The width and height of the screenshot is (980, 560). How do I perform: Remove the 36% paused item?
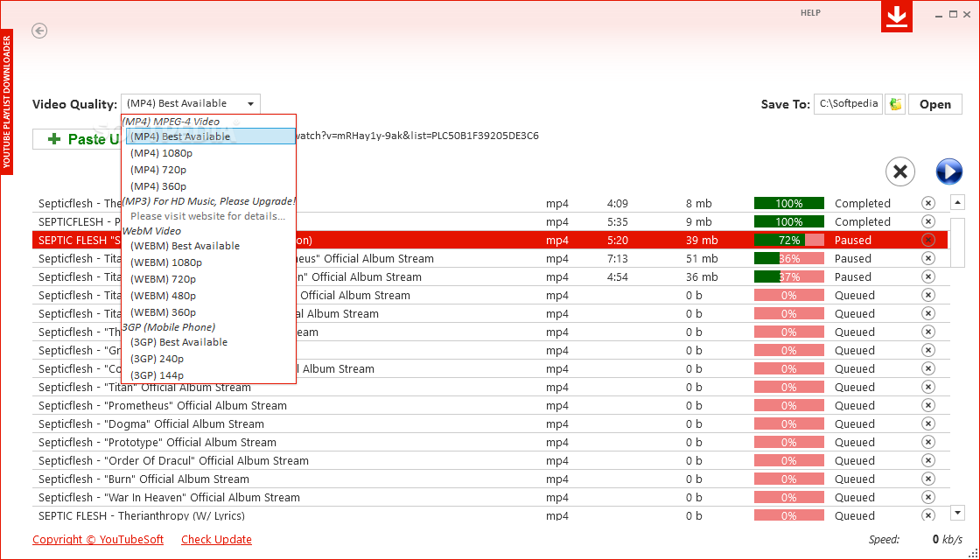point(928,258)
